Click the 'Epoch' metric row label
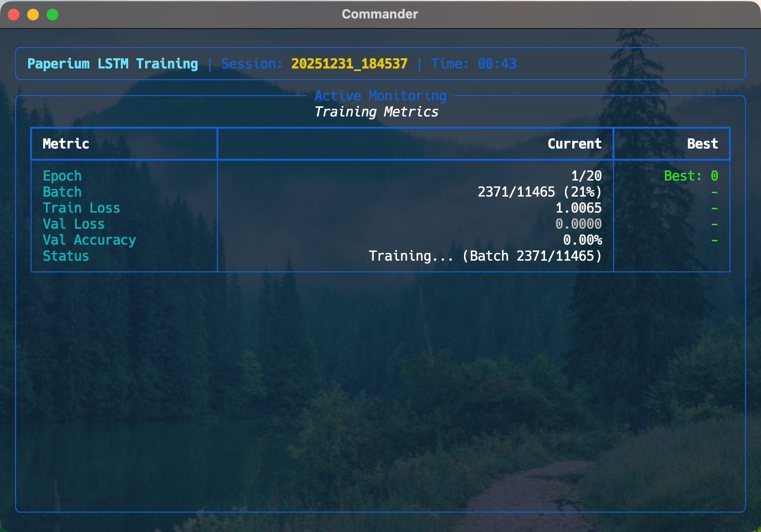This screenshot has height=532, width=761. point(62,176)
